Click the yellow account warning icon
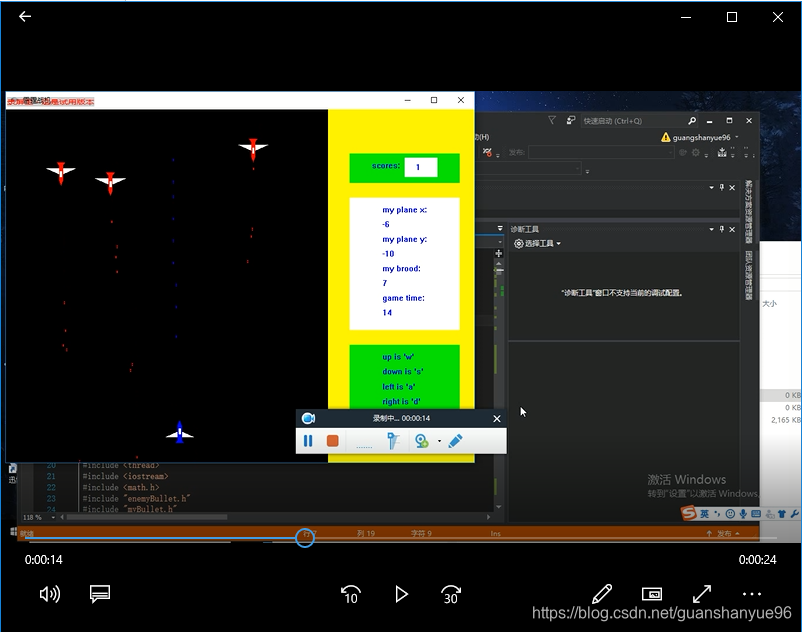This screenshot has height=632, width=802. click(665, 137)
